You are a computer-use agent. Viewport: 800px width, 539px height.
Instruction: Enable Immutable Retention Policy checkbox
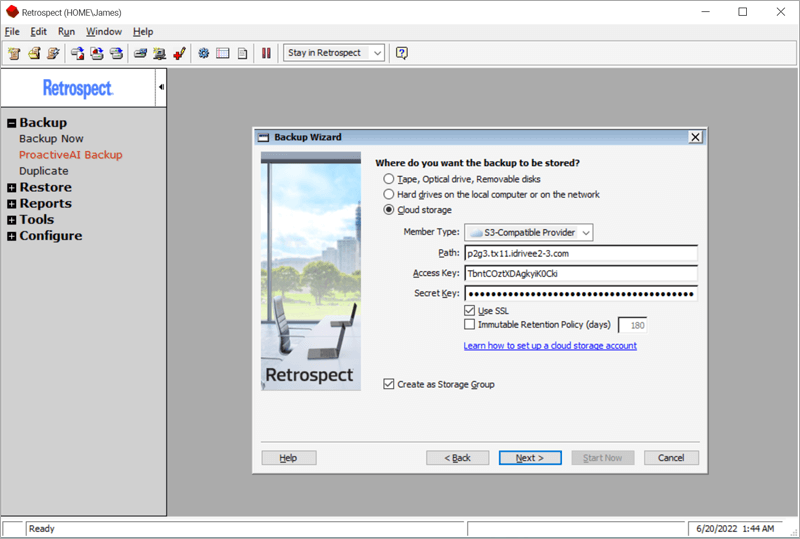pyautogui.click(x=469, y=325)
